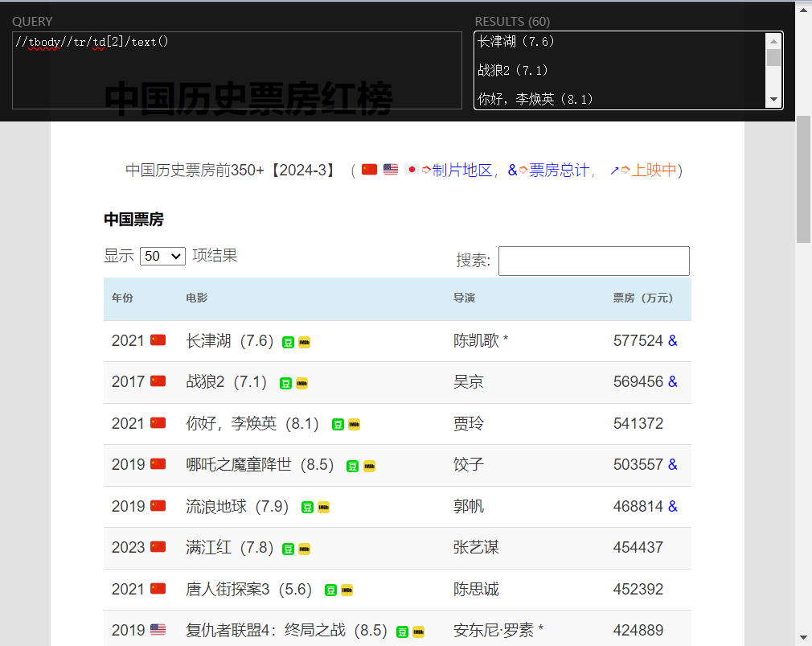Image resolution: width=812 pixels, height=646 pixels.
Task: Click the RESULTS panel scroll-down arrow
Action: coord(773,100)
